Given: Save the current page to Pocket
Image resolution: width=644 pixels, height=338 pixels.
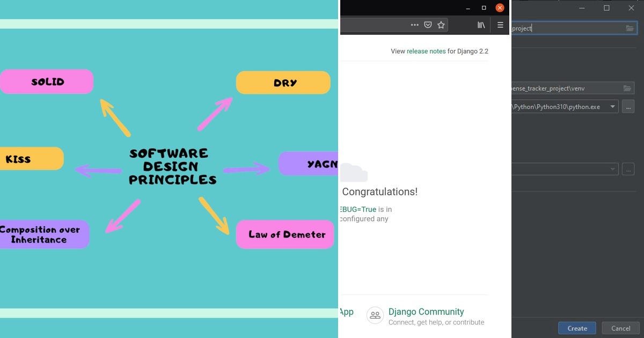Looking at the screenshot, I should [x=428, y=25].
